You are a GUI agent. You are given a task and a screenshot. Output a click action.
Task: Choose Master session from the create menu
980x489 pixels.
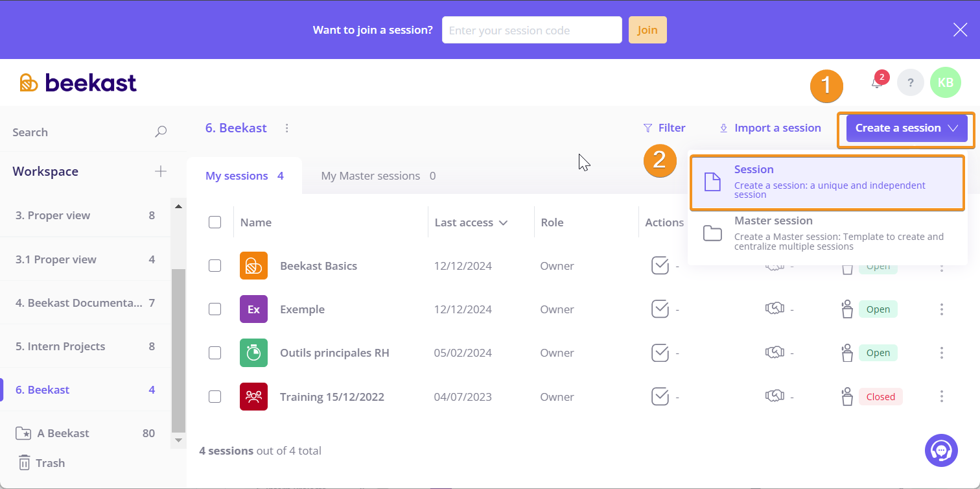pyautogui.click(x=828, y=233)
